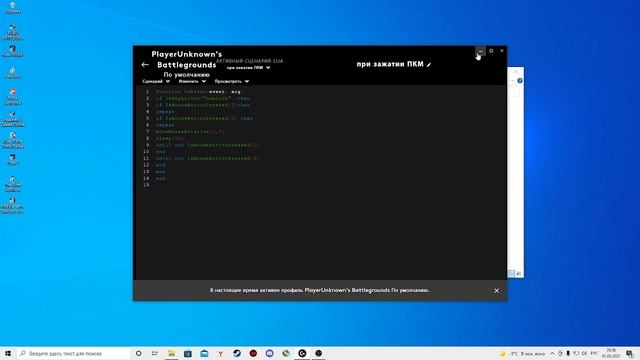
Task: Click line number 15 in the gutter
Action: tap(146, 185)
